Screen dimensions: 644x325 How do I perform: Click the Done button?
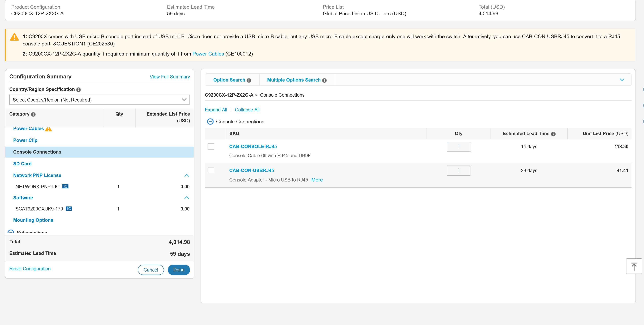[179, 270]
